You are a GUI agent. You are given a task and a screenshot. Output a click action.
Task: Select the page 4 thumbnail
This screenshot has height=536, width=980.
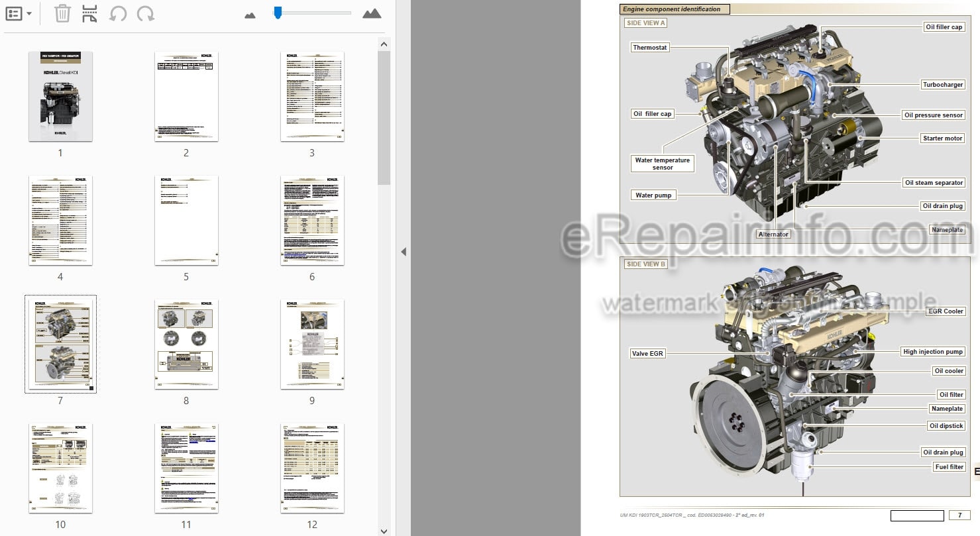(x=60, y=221)
